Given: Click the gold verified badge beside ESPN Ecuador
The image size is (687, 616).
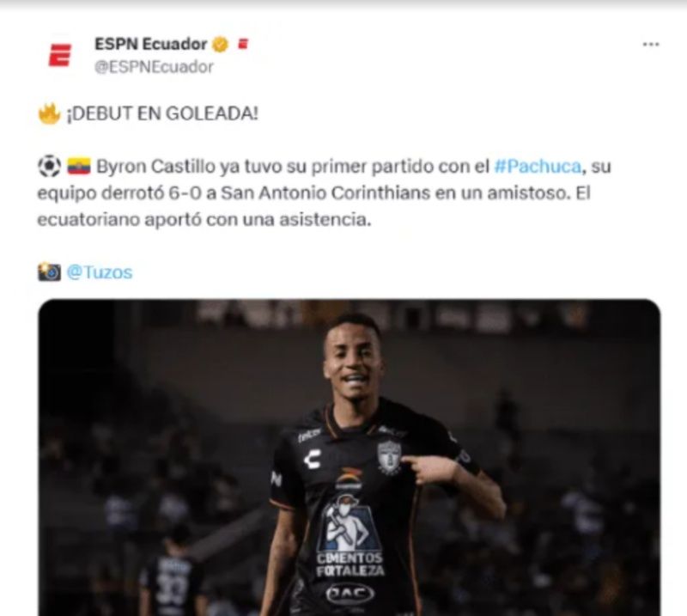Looking at the screenshot, I should [x=221, y=45].
